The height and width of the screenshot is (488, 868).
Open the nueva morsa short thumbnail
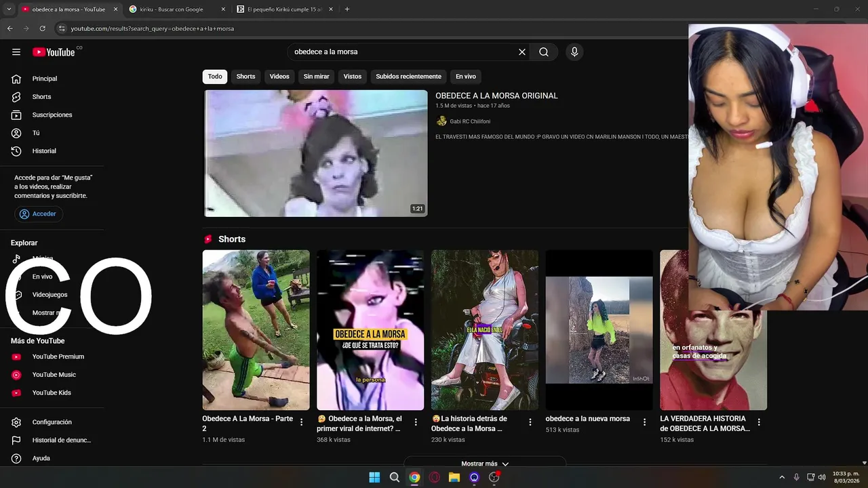pos(599,330)
